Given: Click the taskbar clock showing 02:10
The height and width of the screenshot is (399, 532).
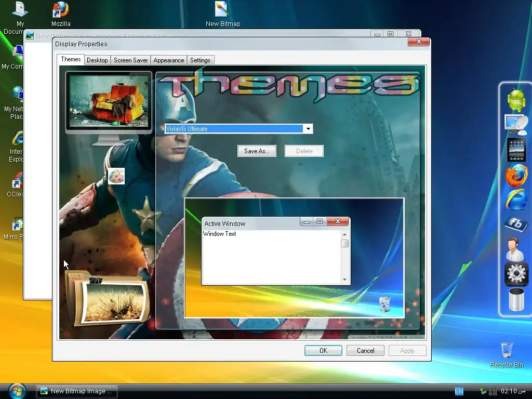Looking at the screenshot, I should (x=513, y=391).
